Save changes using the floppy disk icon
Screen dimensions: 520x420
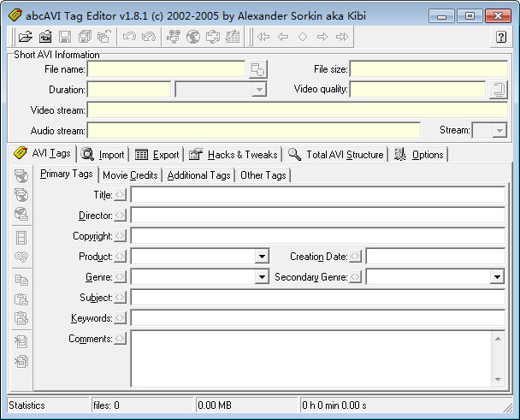click(x=65, y=37)
